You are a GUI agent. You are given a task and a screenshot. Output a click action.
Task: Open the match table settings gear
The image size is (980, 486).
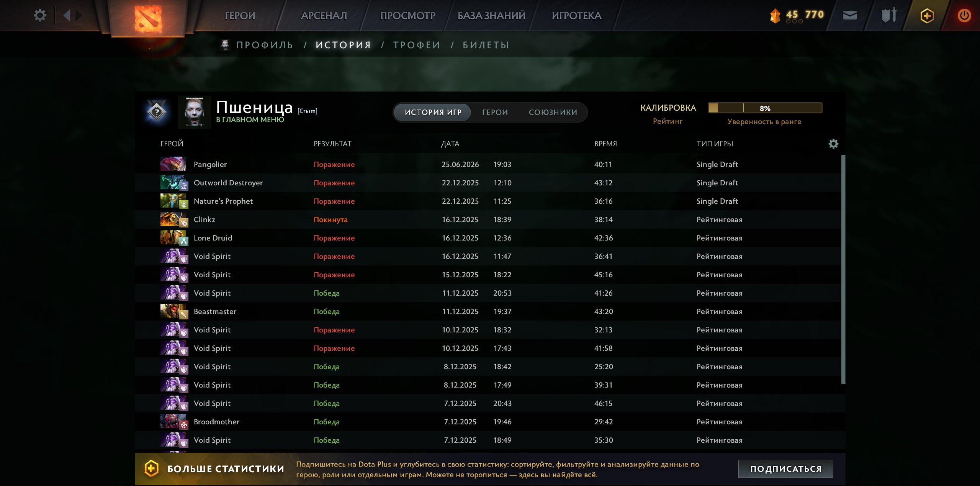(833, 144)
